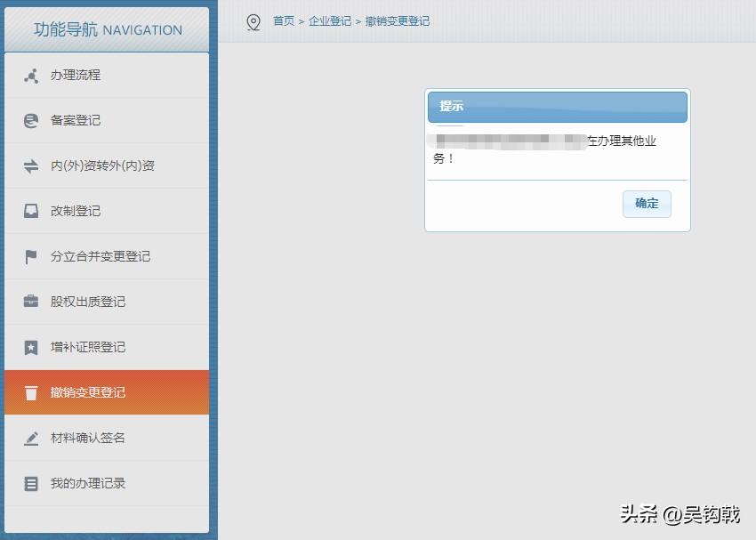
Task: Go to 首页 via breadcrumb
Action: point(284,20)
